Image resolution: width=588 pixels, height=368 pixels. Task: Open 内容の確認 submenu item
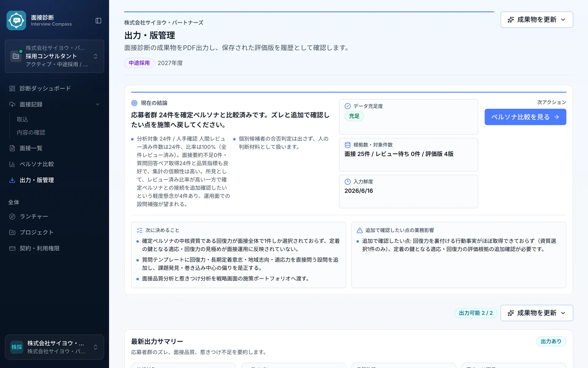click(x=31, y=132)
